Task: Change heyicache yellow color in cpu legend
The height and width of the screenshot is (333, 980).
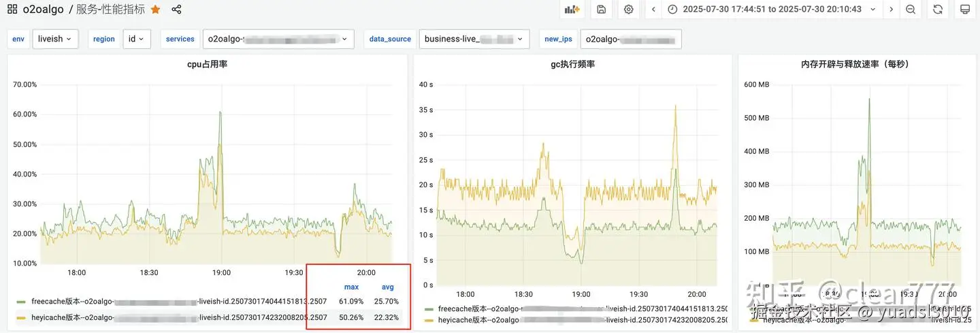Action: coord(21,317)
